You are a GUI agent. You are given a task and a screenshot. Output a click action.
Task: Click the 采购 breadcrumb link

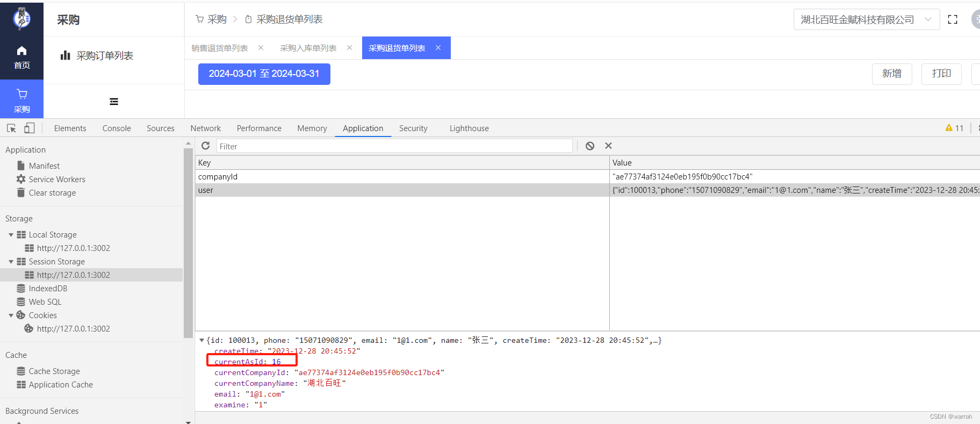click(217, 19)
